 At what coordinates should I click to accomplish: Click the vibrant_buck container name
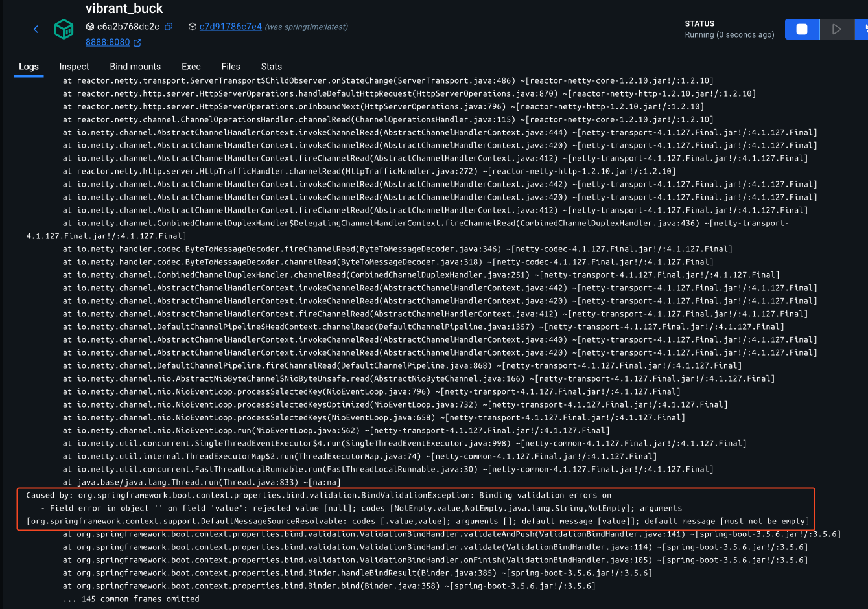pyautogui.click(x=124, y=8)
